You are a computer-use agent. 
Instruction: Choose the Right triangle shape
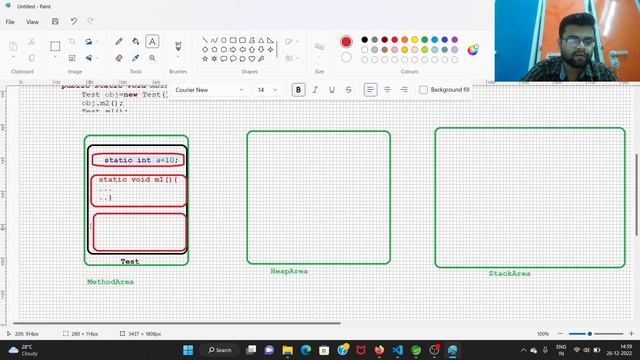point(270,40)
